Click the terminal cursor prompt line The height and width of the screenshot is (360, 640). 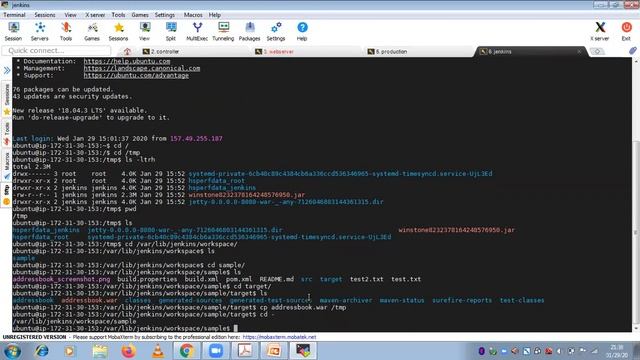125,328
